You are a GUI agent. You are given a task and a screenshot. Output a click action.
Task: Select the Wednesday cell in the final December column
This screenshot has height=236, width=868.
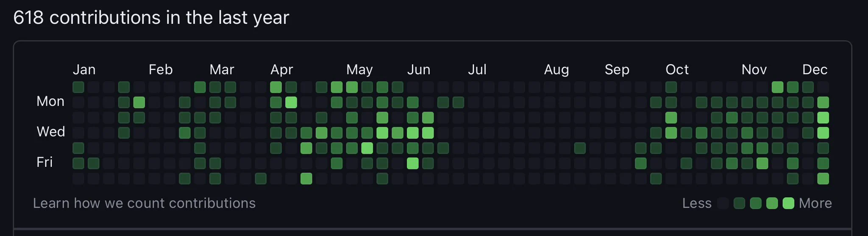[823, 133]
